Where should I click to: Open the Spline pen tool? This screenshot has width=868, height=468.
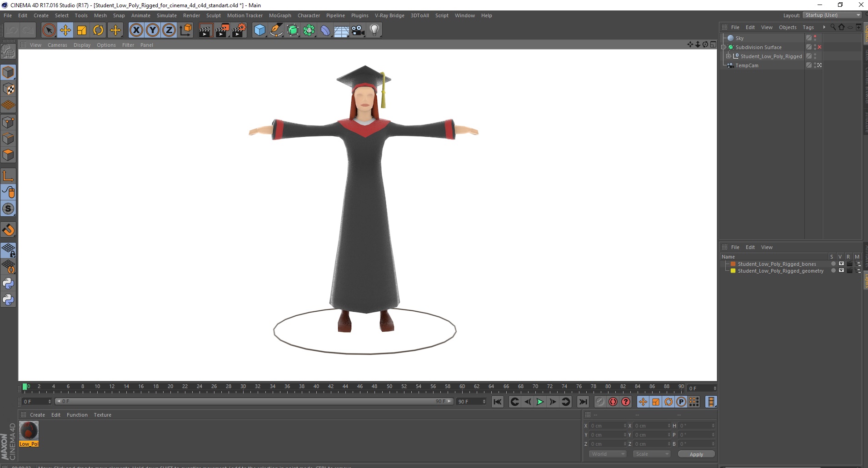276,30
